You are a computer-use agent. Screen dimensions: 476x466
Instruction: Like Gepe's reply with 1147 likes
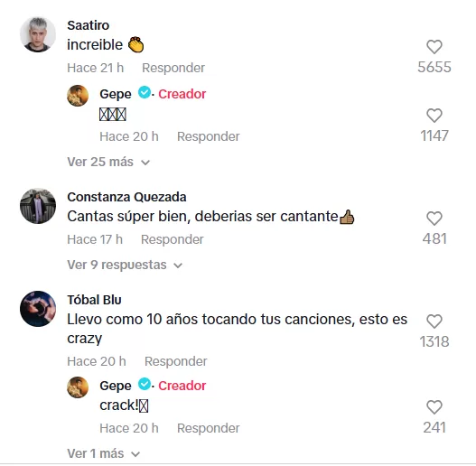(434, 116)
